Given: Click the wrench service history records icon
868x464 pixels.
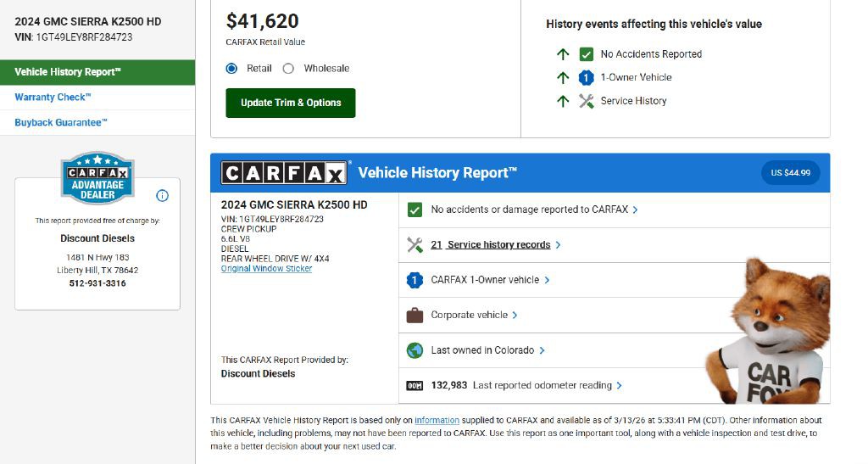Looking at the screenshot, I should (x=415, y=245).
